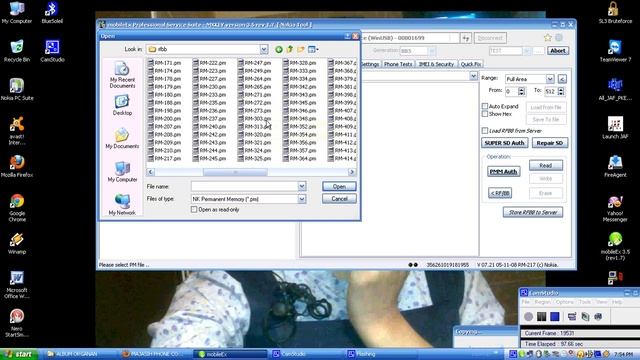The height and width of the screenshot is (360, 640).
Task: Click the < RFBB button
Action: pyautogui.click(x=500, y=193)
